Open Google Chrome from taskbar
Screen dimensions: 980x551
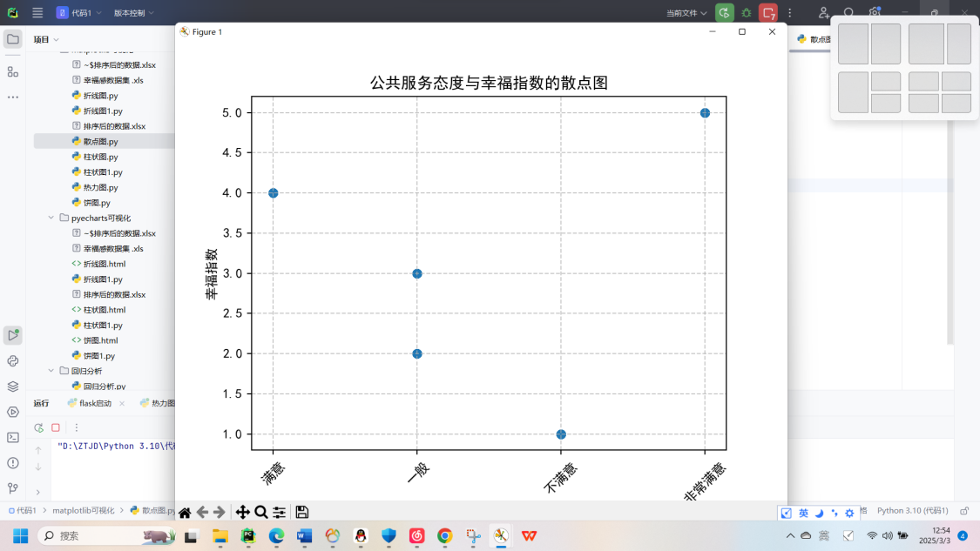444,536
